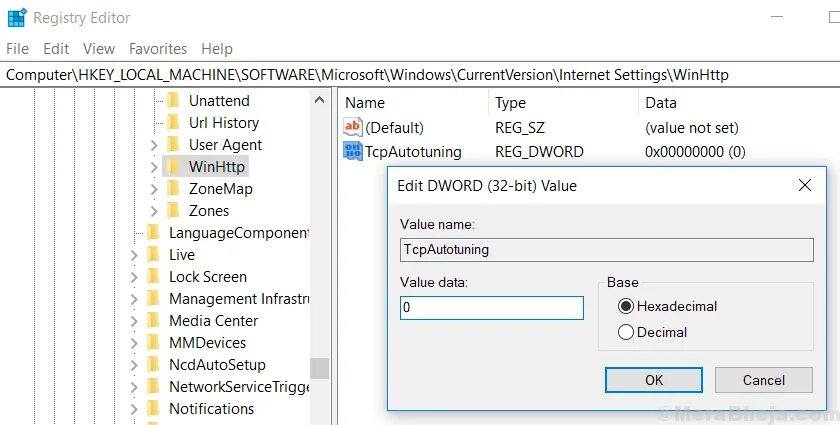Select the Hexadecimal base option
840x425 pixels.
(x=626, y=306)
